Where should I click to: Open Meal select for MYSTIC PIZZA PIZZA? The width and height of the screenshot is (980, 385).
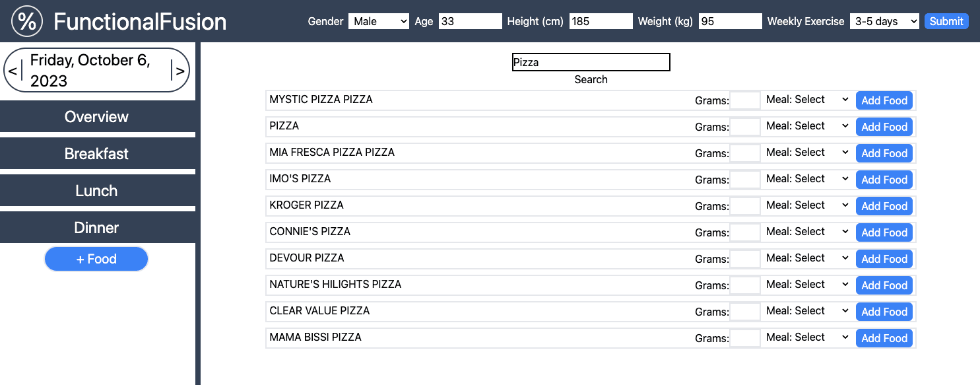807,100
